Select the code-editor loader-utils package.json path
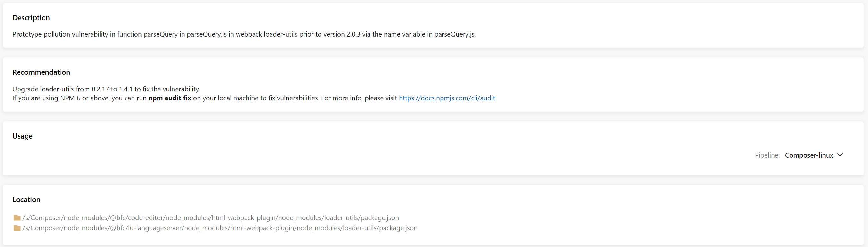 pyautogui.click(x=211, y=217)
